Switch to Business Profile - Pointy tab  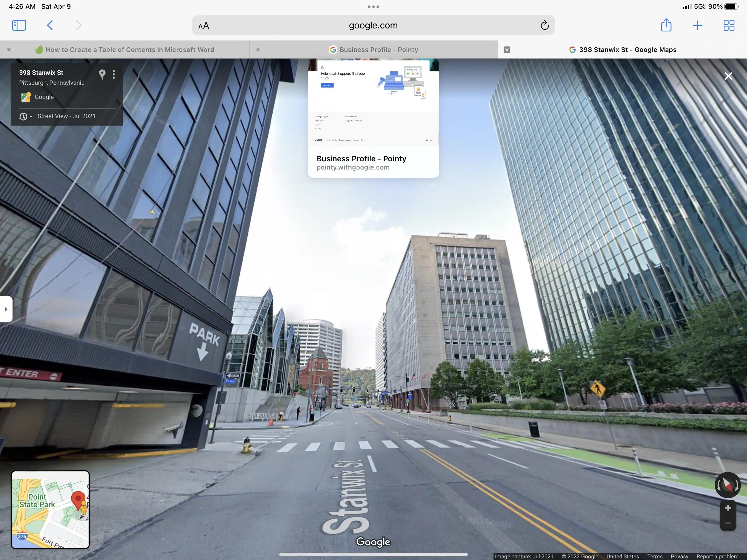[378, 50]
